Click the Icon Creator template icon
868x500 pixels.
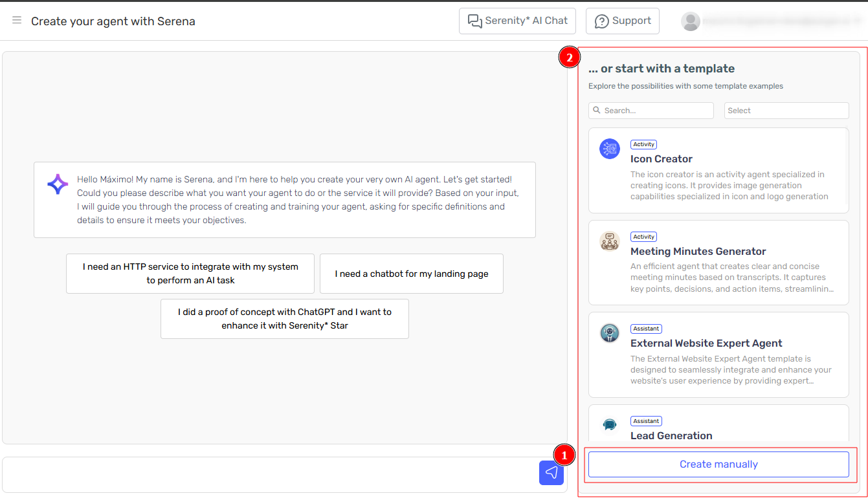tap(609, 149)
